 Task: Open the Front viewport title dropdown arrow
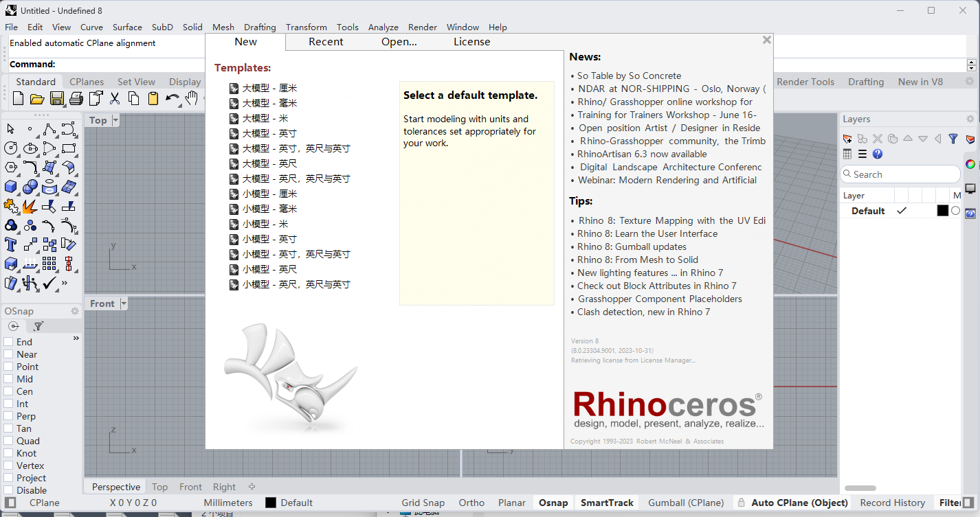pos(124,303)
